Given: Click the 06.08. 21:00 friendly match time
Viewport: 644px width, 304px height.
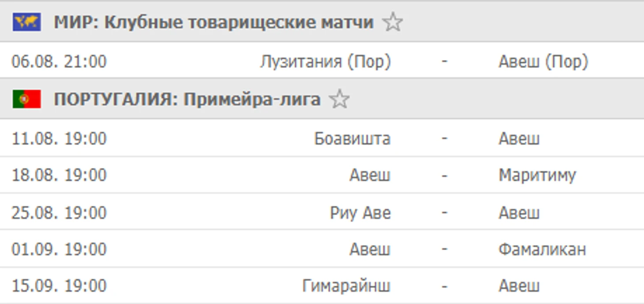Looking at the screenshot, I should point(59,61).
